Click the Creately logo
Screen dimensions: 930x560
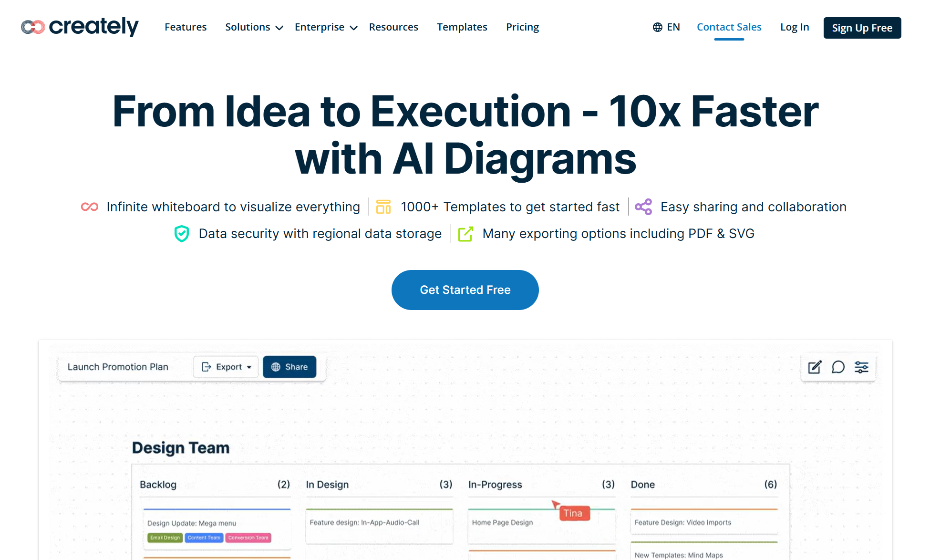coord(80,27)
